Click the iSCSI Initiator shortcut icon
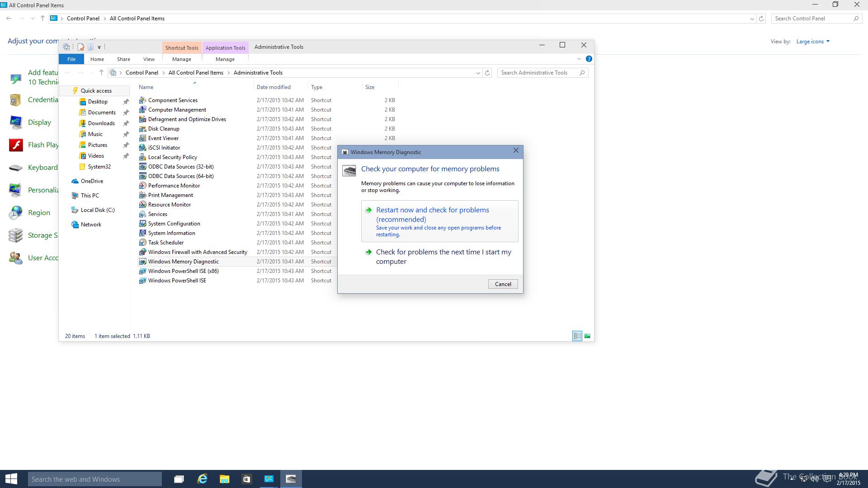 point(142,148)
